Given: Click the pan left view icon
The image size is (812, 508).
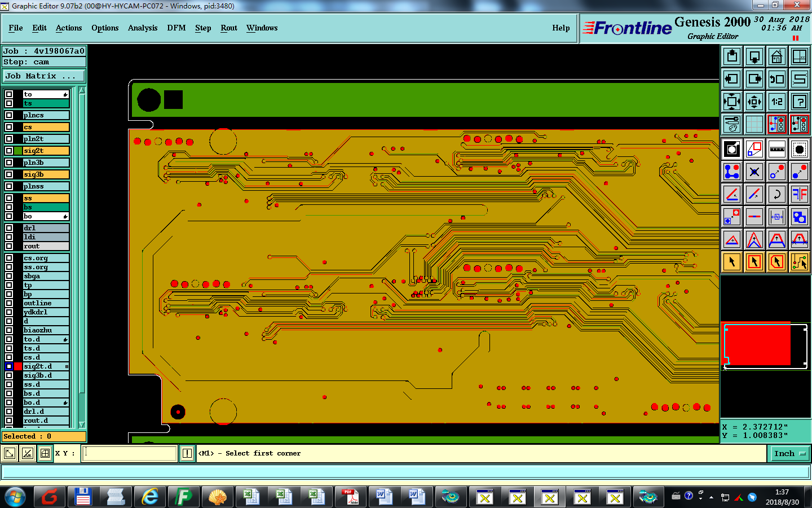Looking at the screenshot, I should 732,79.
